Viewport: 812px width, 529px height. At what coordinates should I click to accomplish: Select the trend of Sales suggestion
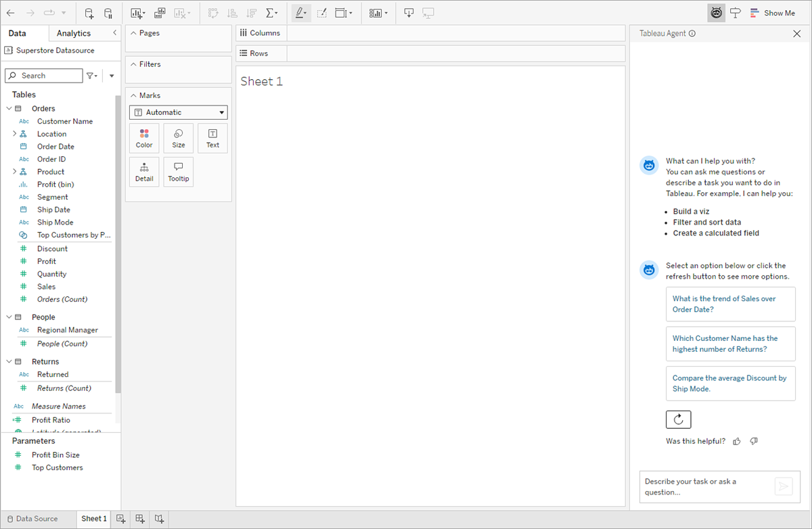(730, 304)
